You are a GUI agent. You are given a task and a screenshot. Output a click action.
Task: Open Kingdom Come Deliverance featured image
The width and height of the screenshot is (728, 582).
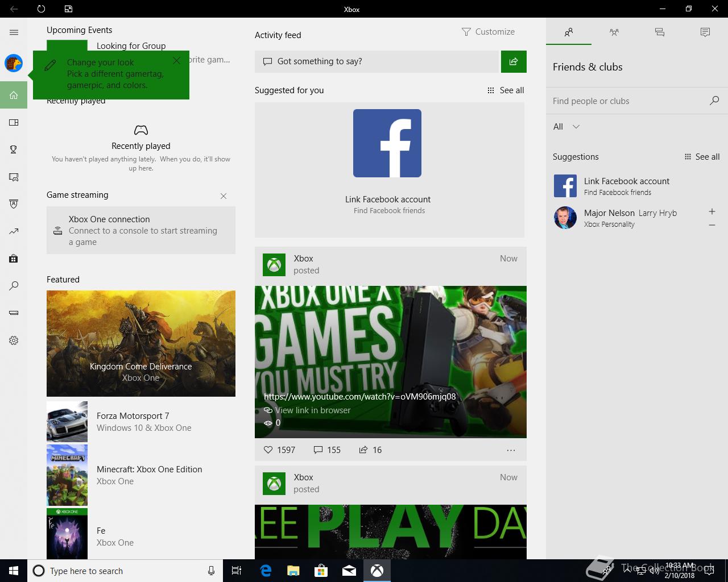(141, 343)
